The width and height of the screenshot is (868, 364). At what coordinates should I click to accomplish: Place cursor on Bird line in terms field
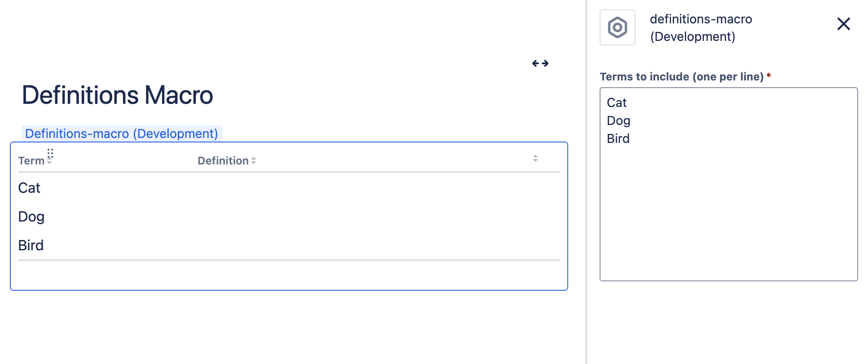[618, 139]
